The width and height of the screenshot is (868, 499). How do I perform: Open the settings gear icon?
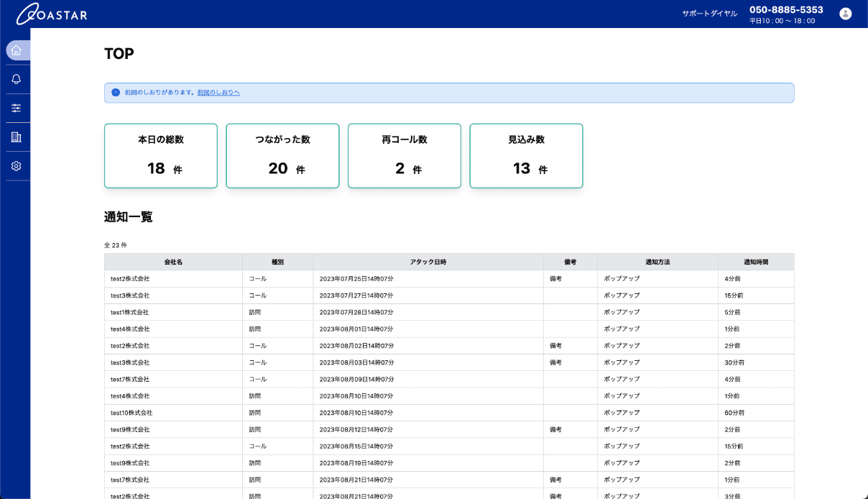[x=17, y=166]
